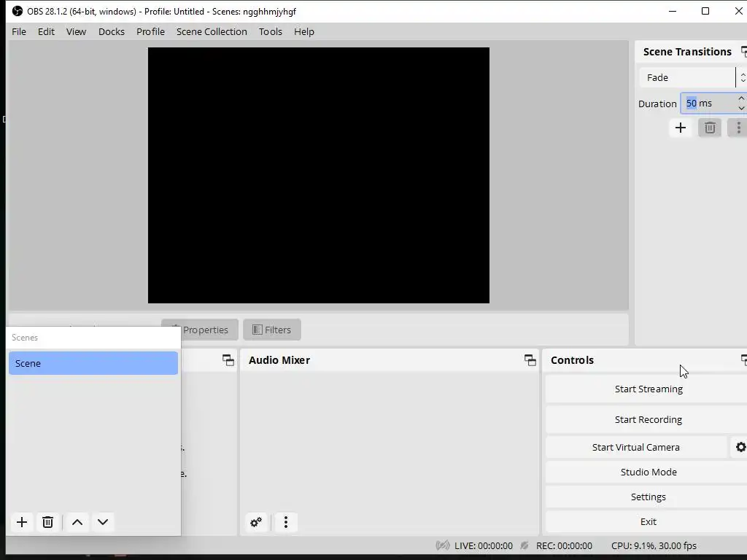
Task: Open the Tools menu
Action: 271,31
